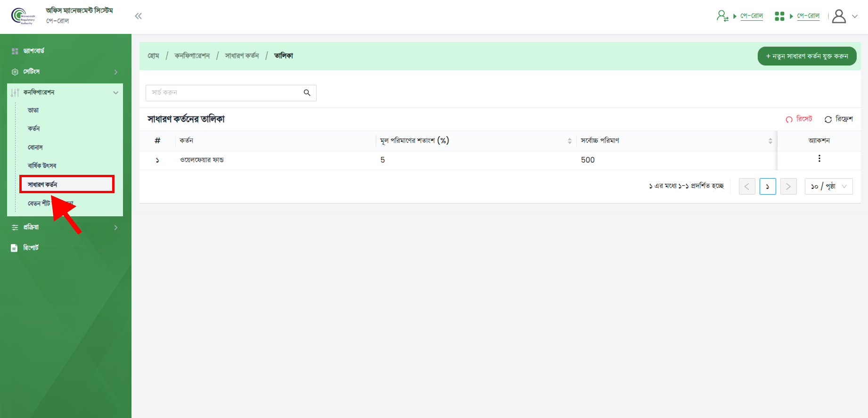Expand the profile dropdown chevron

coord(855,16)
